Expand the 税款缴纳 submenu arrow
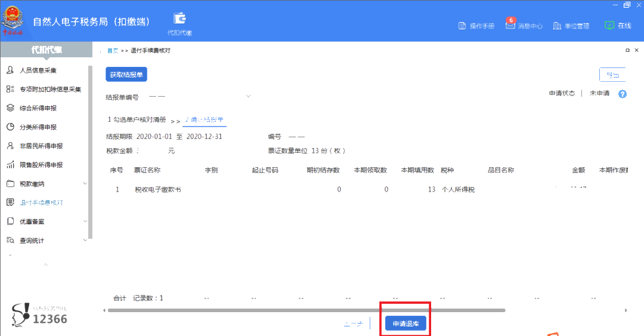Screen dimensions: 644x336 click(x=85, y=183)
